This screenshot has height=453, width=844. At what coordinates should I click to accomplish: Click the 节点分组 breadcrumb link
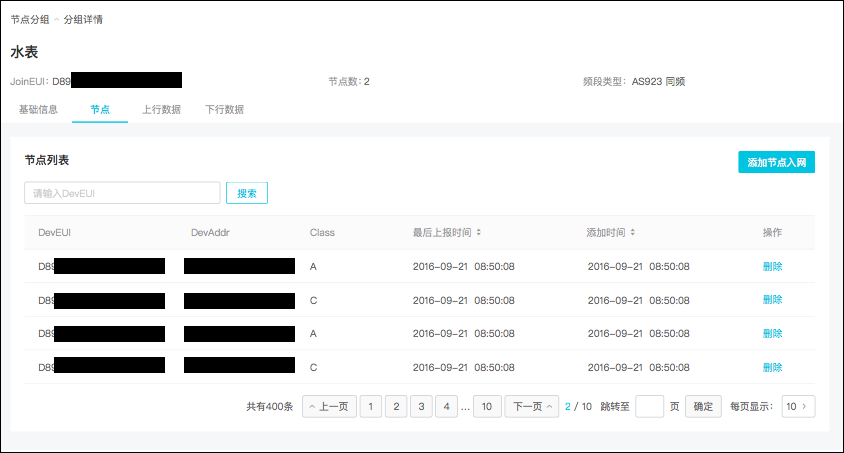click(30, 20)
